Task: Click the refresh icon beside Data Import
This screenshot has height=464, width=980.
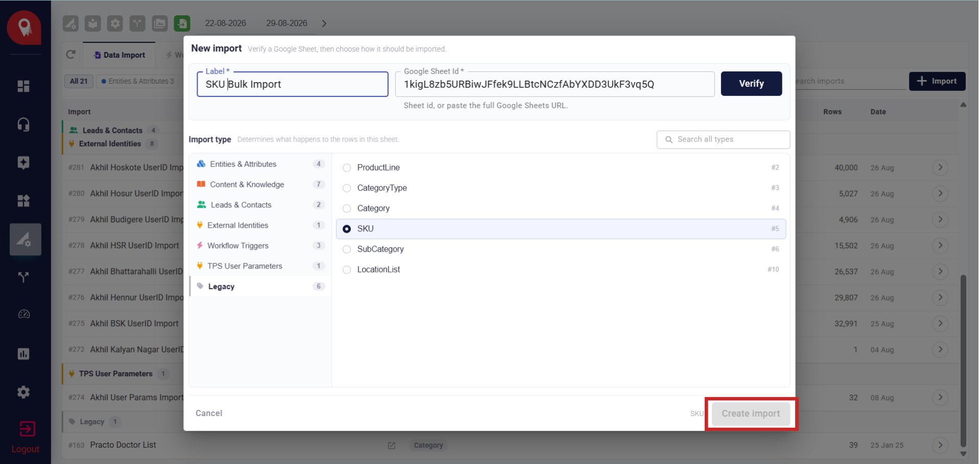Action: (x=71, y=55)
